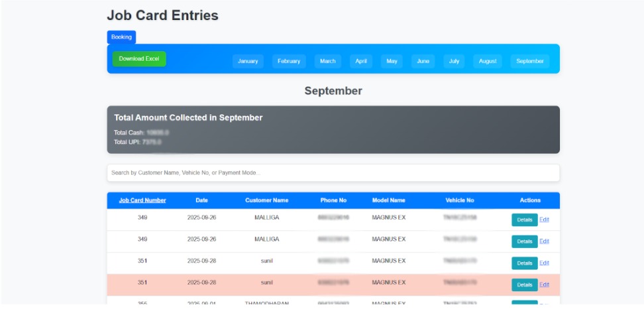This screenshot has height=325, width=644.
Task: View May job card entries
Action: click(x=392, y=61)
